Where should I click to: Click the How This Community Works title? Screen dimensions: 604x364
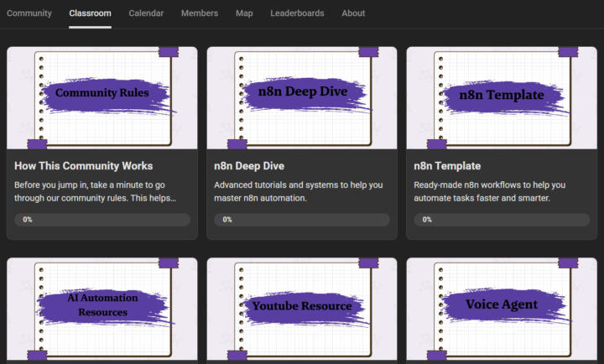coord(84,166)
